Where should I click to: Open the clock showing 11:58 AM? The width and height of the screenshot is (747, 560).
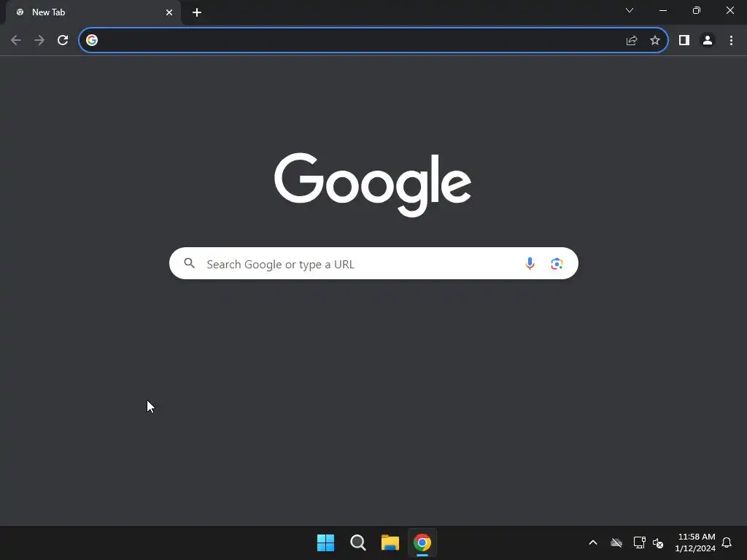tap(695, 542)
